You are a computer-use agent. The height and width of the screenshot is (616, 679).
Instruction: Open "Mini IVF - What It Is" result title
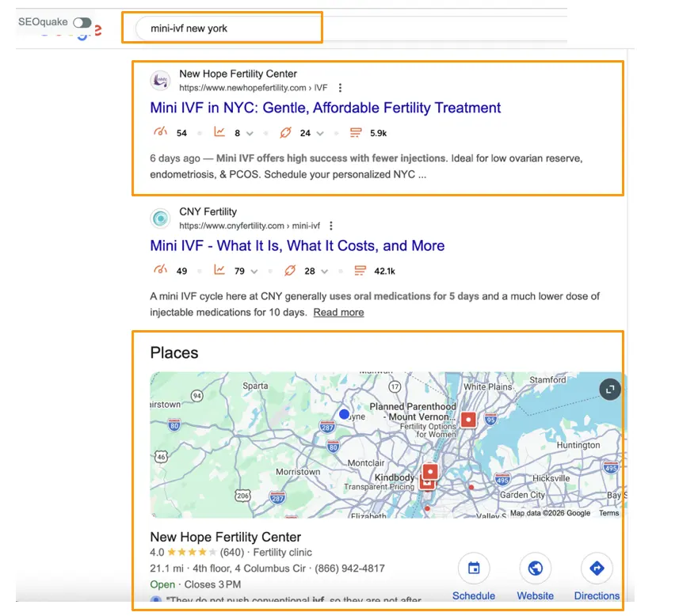[x=297, y=245]
